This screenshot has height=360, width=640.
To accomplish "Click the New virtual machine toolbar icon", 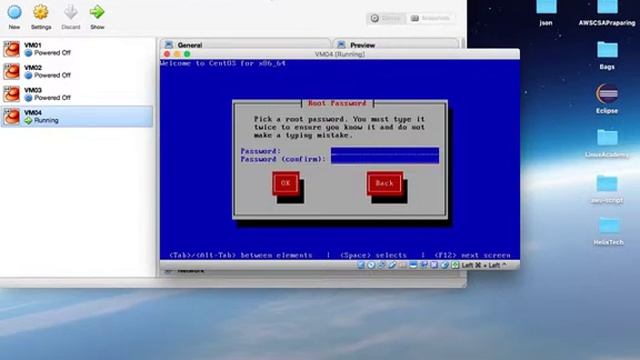I will 14,12.
